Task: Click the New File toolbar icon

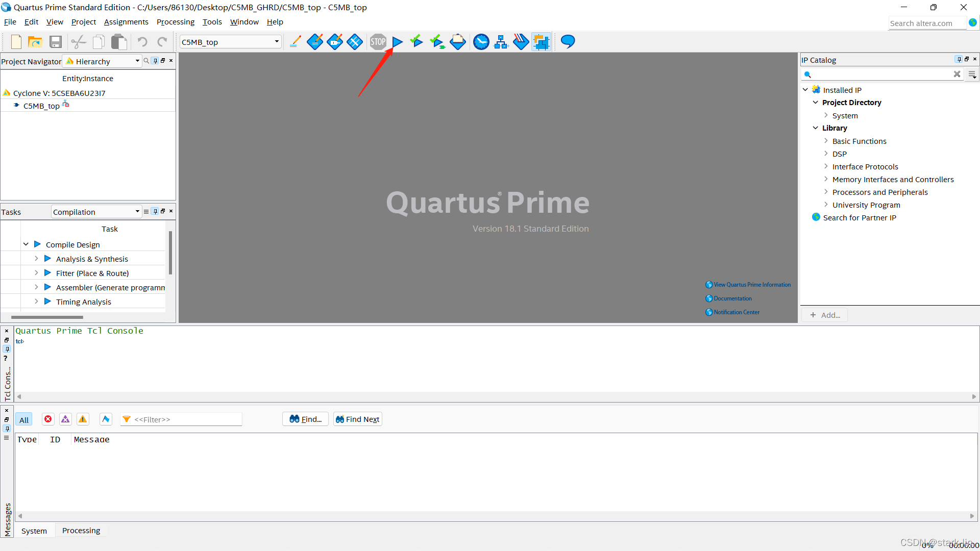Action: (x=16, y=42)
